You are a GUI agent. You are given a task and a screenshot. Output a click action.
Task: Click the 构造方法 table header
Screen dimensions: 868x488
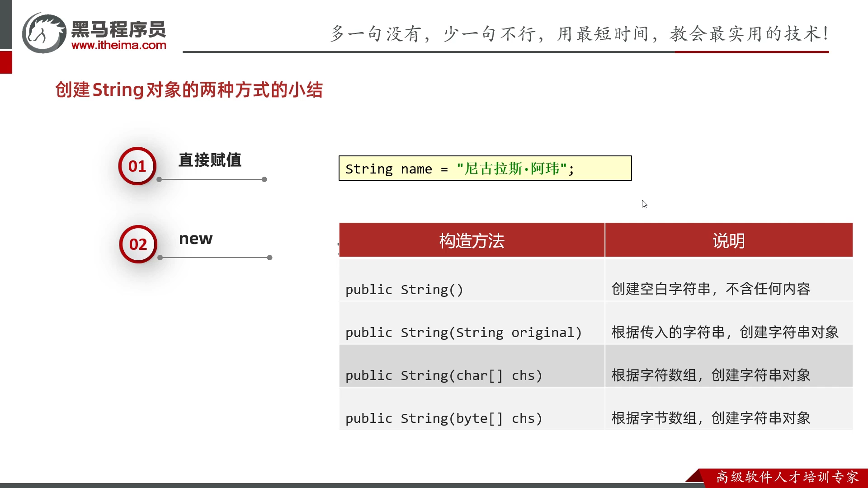point(472,240)
